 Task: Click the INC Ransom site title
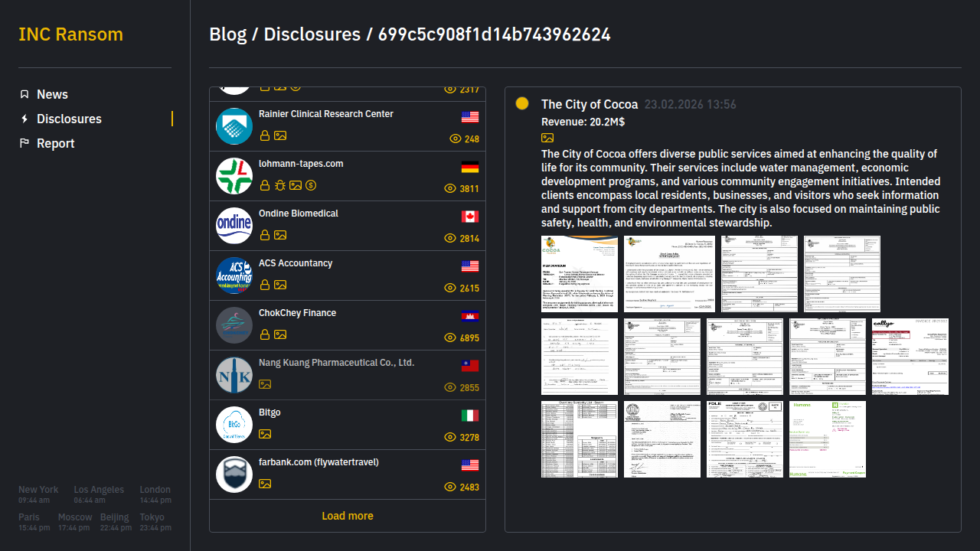70,34
